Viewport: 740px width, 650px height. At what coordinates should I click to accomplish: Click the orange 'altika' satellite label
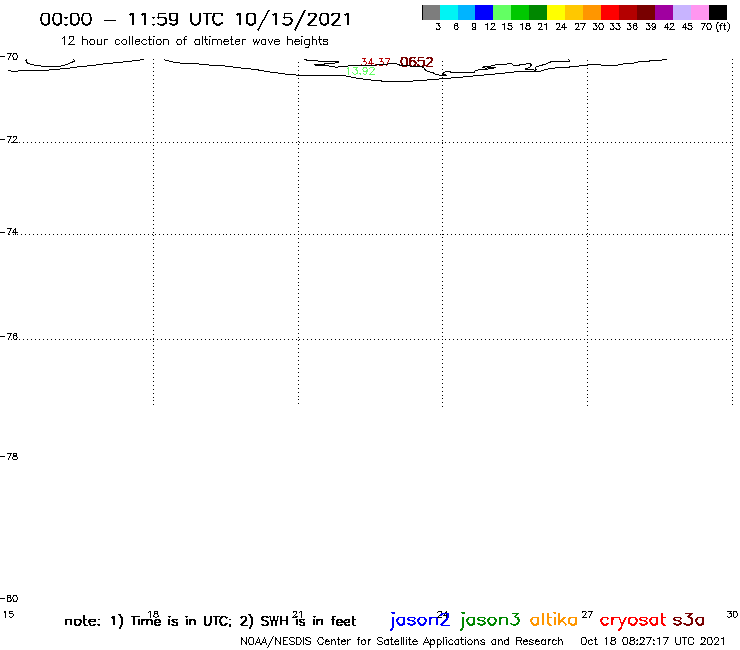[554, 620]
